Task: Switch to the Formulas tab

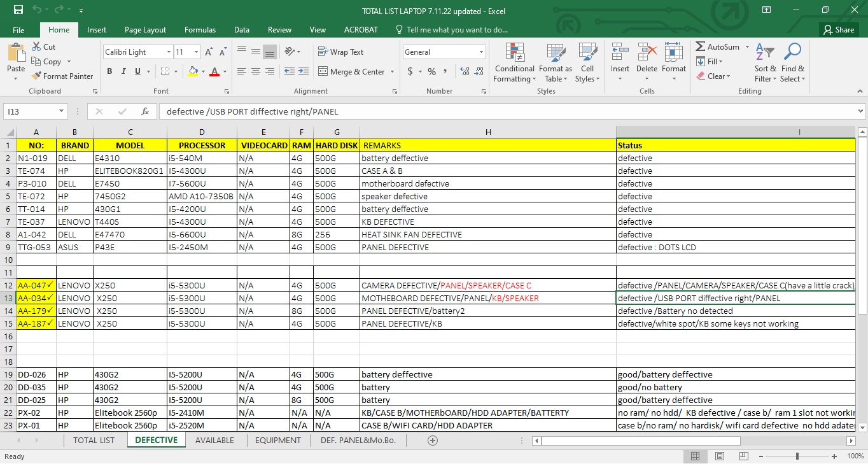Action: click(200, 30)
